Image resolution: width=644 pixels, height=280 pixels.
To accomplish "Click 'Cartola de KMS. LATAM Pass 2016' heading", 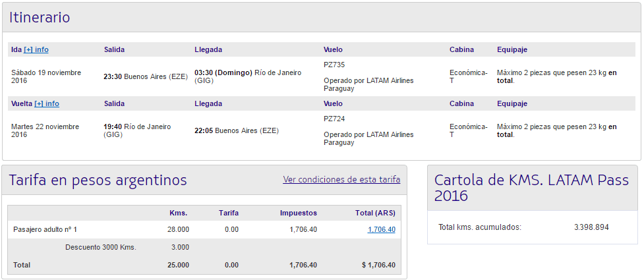I will [531, 188].
